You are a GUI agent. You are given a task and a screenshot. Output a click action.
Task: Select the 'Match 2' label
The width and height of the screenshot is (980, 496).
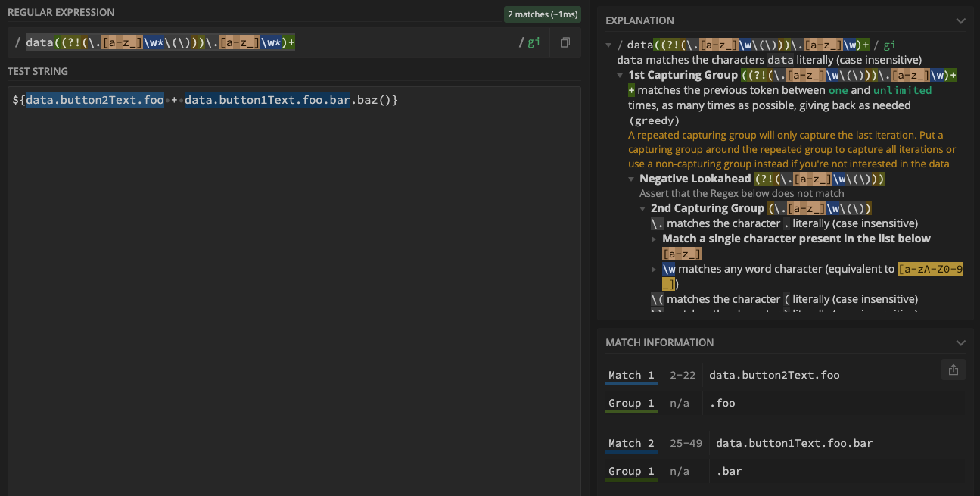pyautogui.click(x=630, y=443)
